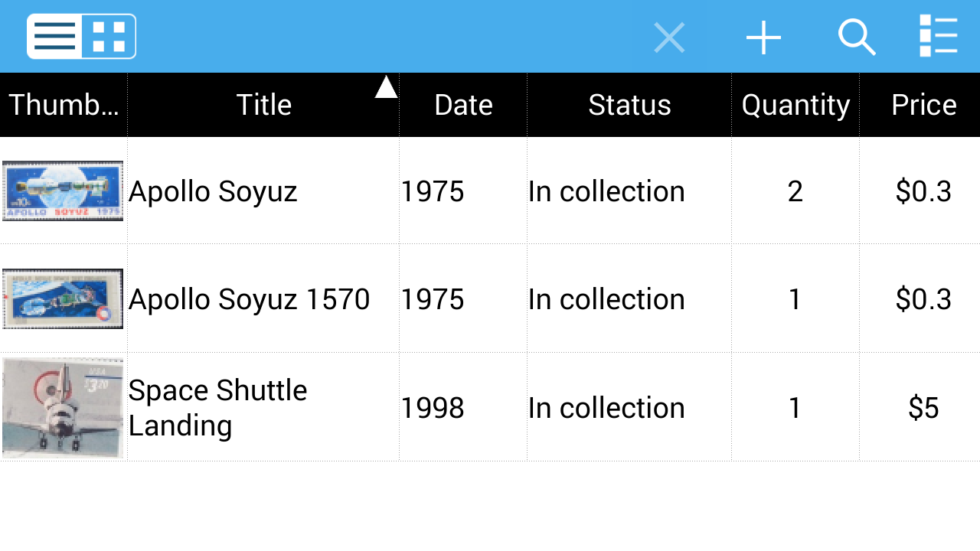
Task: Open Space Shuttle Landing stamp image
Action: (63, 408)
